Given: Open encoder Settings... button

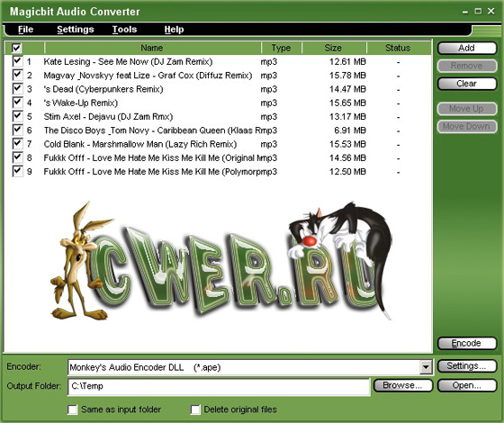Looking at the screenshot, I should tap(467, 365).
